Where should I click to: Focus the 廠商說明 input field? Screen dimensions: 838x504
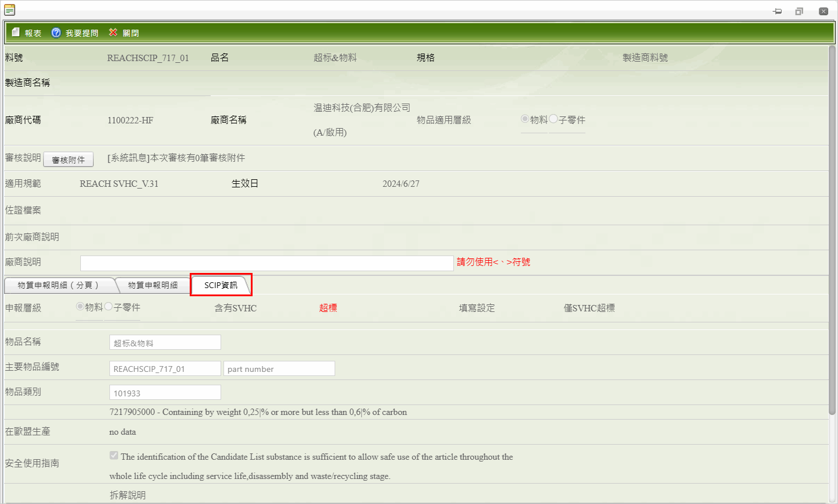[267, 263]
